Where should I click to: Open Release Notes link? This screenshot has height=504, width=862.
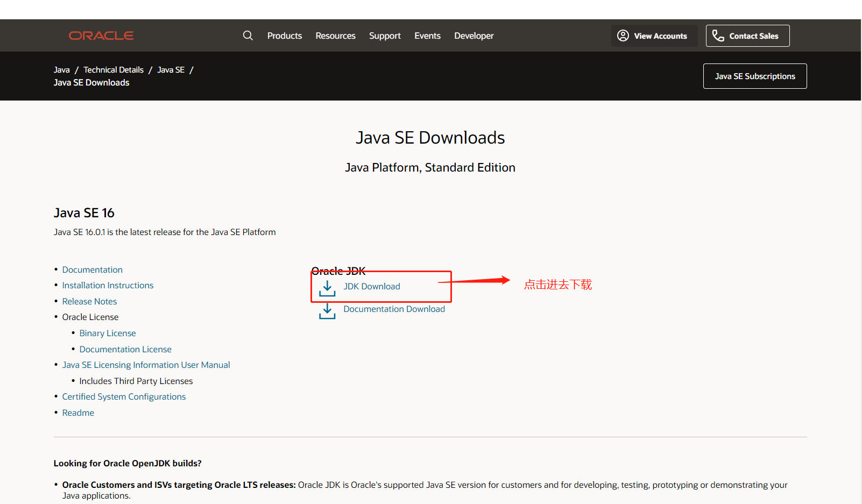(89, 301)
